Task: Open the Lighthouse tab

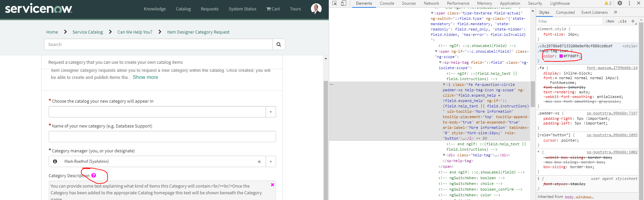Action: 560,3
